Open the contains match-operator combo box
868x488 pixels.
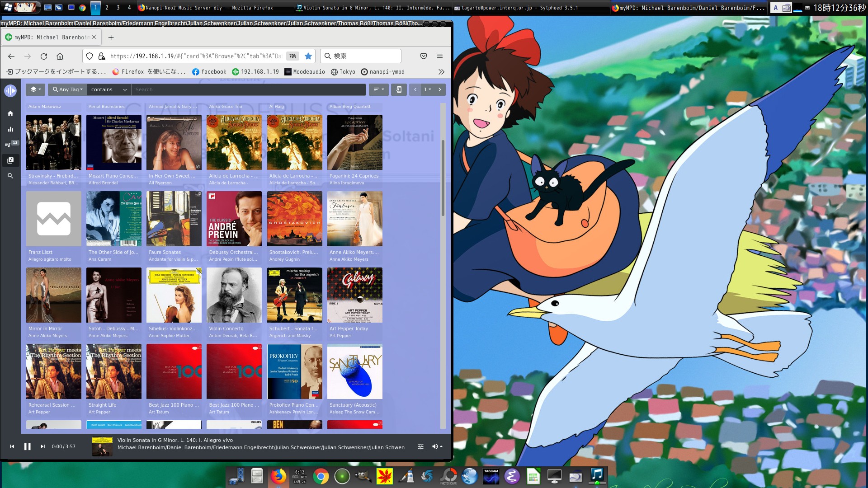coord(108,89)
